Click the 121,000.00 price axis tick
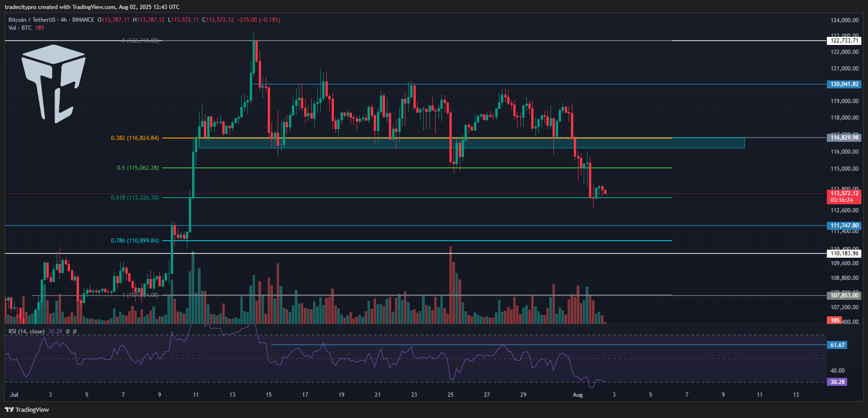The width and height of the screenshot is (868, 418). (844, 69)
